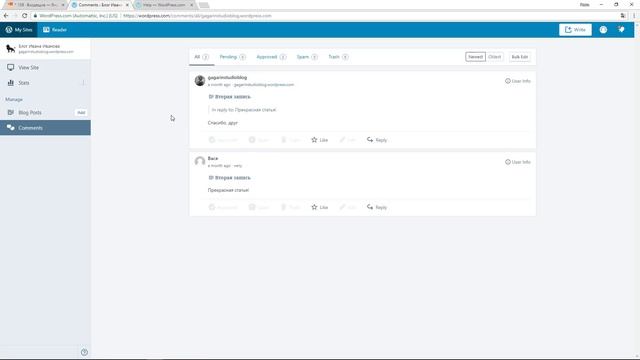Click the Bulk Edit button
This screenshot has width=640, height=360.
tap(520, 57)
